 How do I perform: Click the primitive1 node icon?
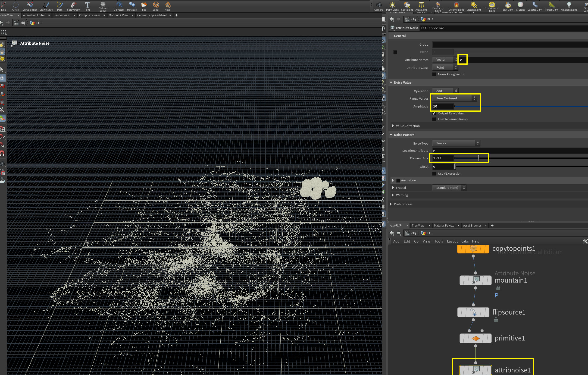point(475,338)
